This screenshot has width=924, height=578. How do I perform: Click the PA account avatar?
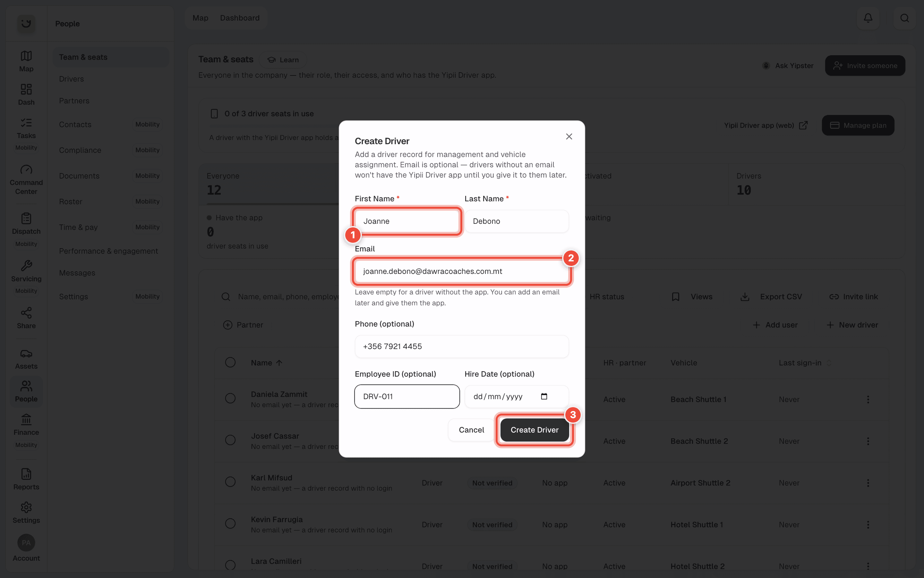click(26, 543)
